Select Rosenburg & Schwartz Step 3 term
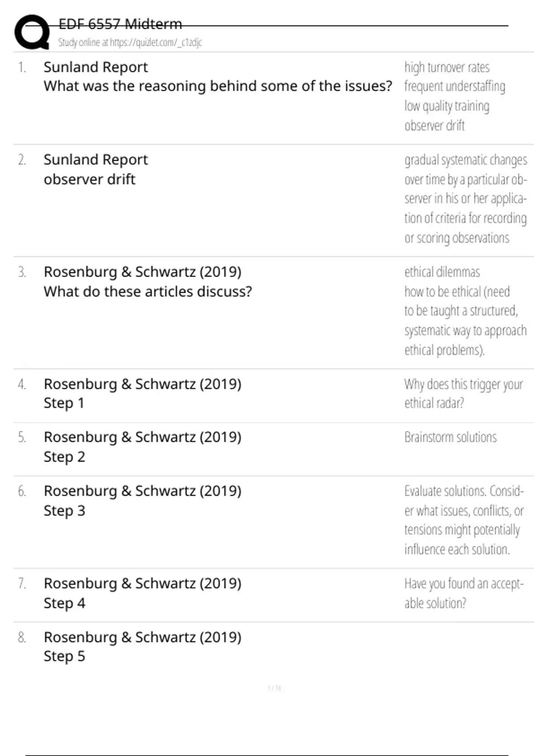This screenshot has height=756, width=534. (x=142, y=500)
